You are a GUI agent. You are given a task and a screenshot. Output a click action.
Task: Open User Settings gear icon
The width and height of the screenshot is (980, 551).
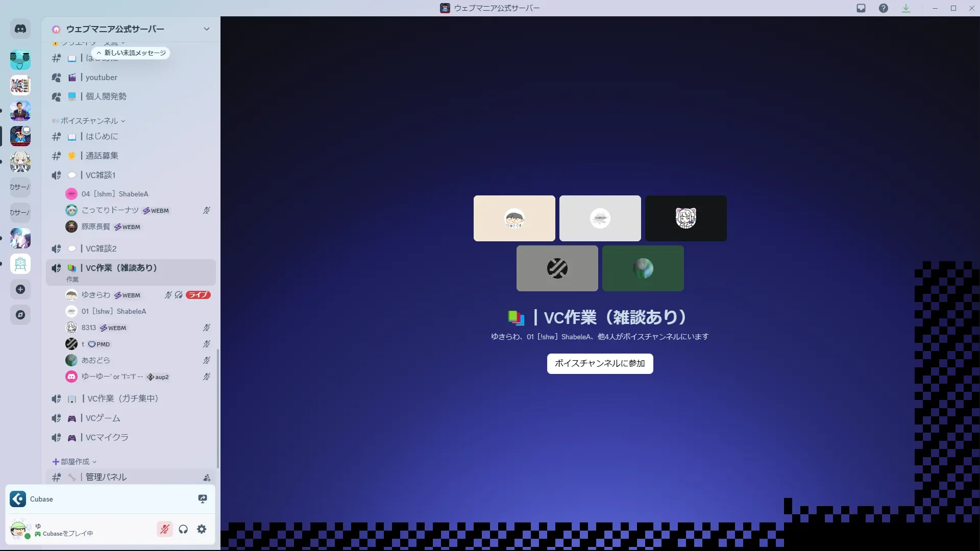tap(202, 529)
